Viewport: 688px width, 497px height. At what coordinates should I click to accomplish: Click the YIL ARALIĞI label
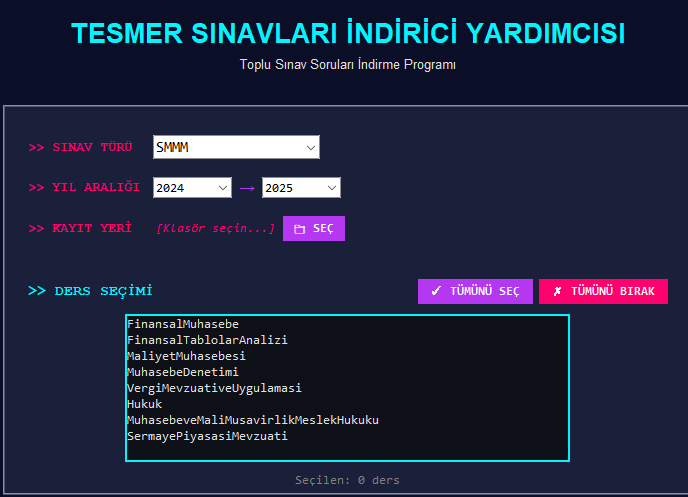84,187
